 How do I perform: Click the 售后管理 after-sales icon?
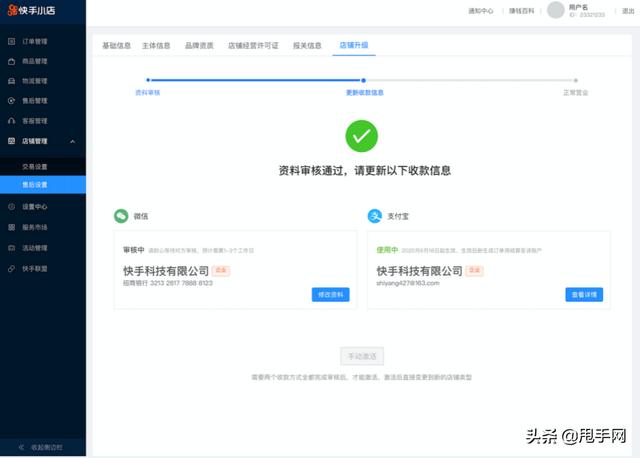pyautogui.click(x=11, y=100)
